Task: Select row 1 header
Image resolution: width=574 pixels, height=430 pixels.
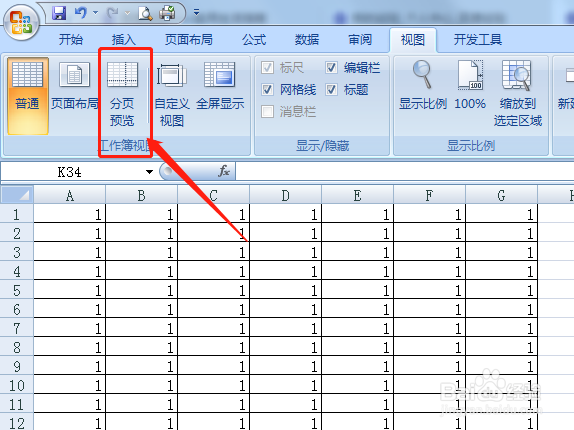Action: (16, 214)
